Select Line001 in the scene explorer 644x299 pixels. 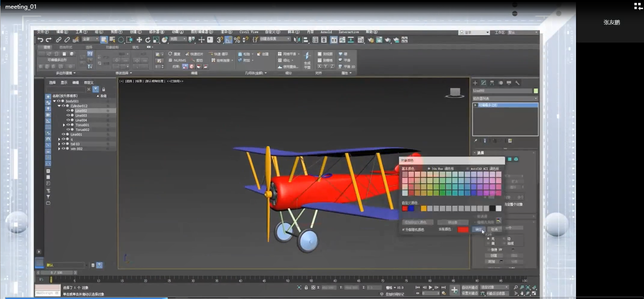76,134
